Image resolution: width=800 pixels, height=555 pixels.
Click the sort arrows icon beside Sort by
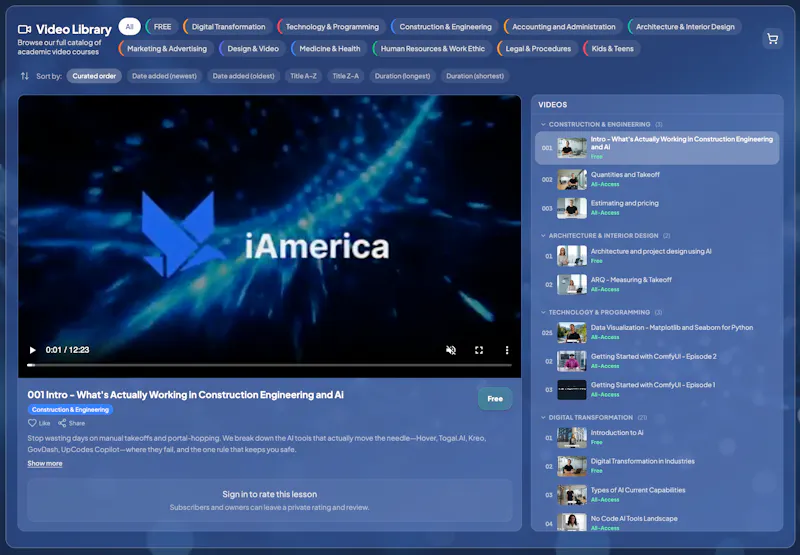tap(24, 76)
